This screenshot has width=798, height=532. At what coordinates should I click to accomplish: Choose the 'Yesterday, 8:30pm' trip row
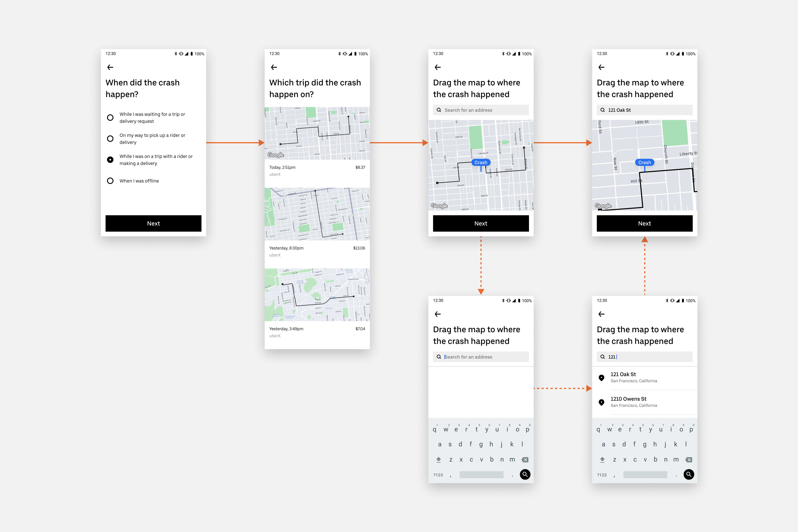[x=317, y=251]
